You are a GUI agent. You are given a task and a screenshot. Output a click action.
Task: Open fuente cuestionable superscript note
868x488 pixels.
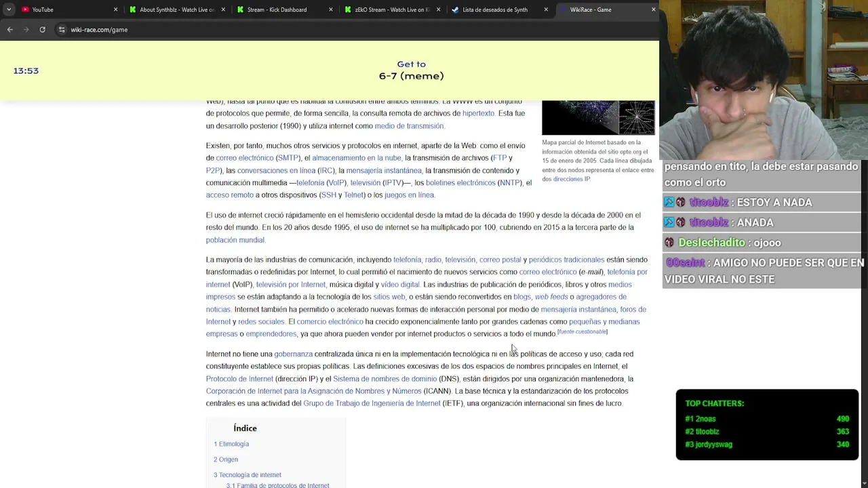point(582,332)
